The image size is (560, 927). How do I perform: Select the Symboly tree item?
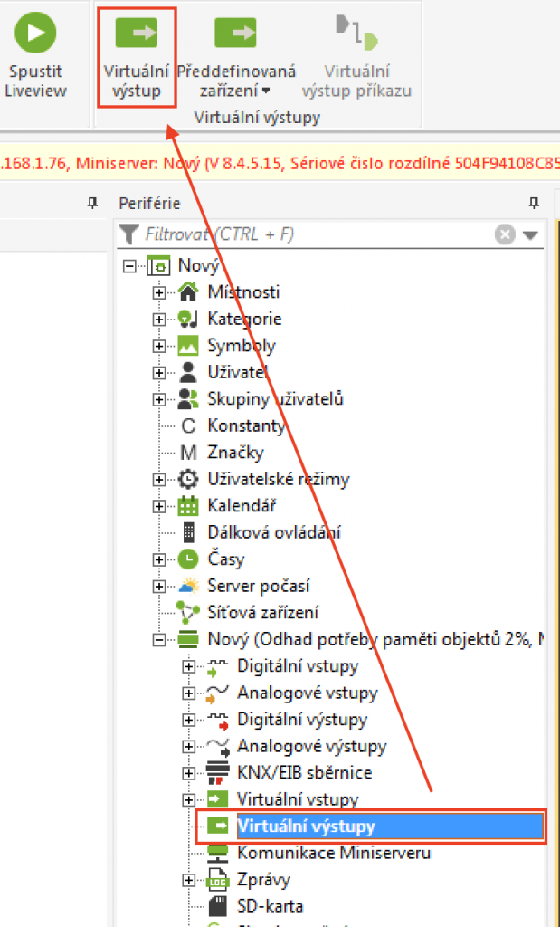pos(241,346)
